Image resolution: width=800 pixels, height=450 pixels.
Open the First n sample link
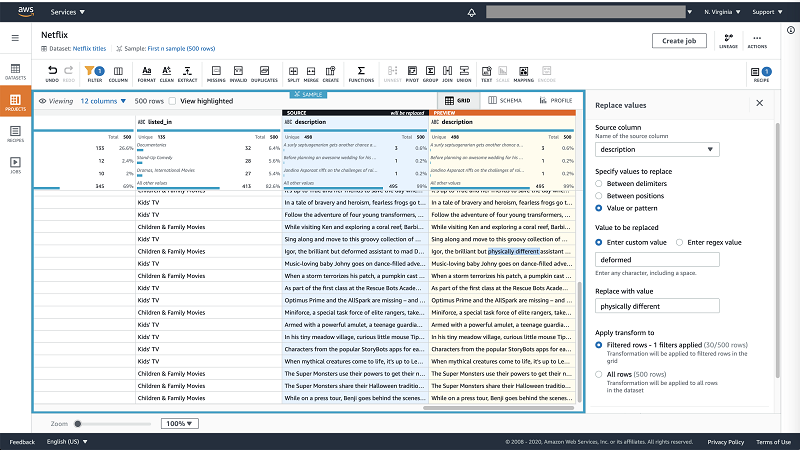pyautogui.click(x=181, y=48)
